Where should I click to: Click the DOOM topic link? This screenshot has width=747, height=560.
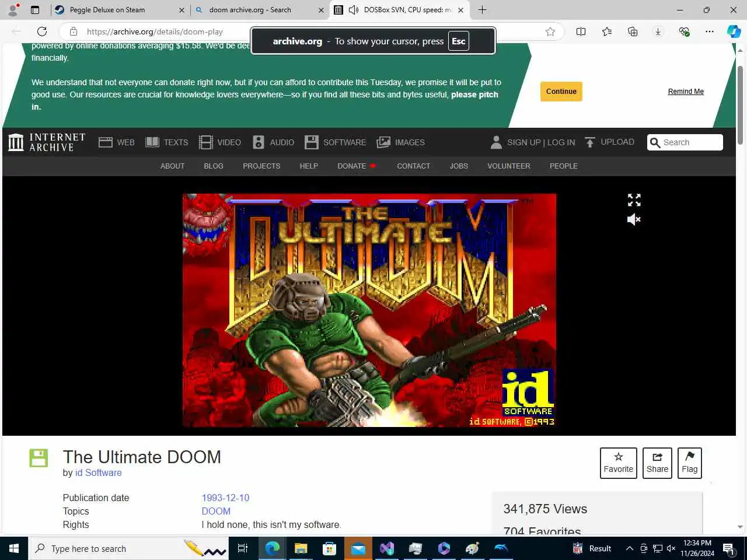(216, 512)
